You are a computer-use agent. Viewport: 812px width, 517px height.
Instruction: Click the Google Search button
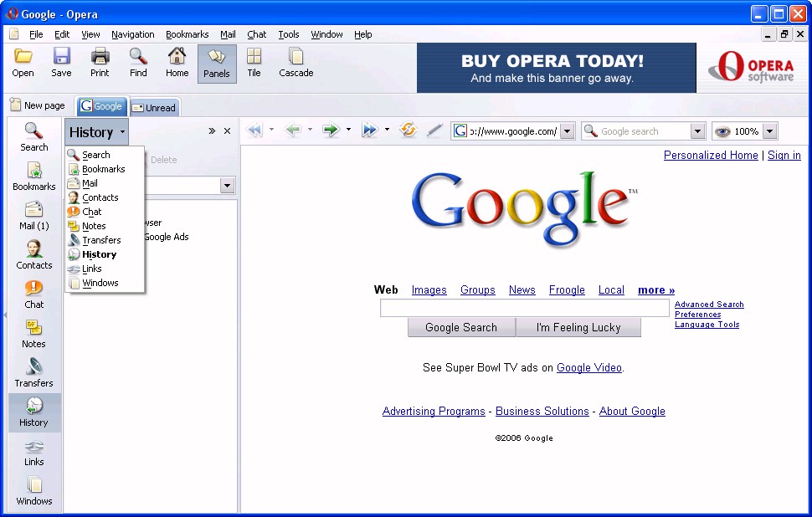461,327
